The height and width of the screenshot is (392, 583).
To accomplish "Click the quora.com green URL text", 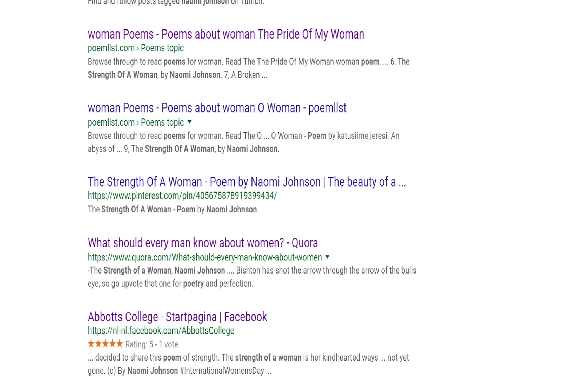I will pyautogui.click(x=204, y=258).
